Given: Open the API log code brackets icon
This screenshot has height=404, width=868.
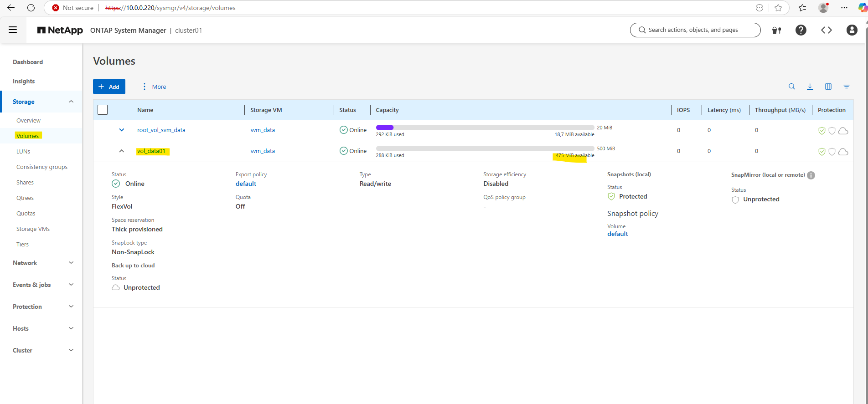Looking at the screenshot, I should click(x=827, y=30).
